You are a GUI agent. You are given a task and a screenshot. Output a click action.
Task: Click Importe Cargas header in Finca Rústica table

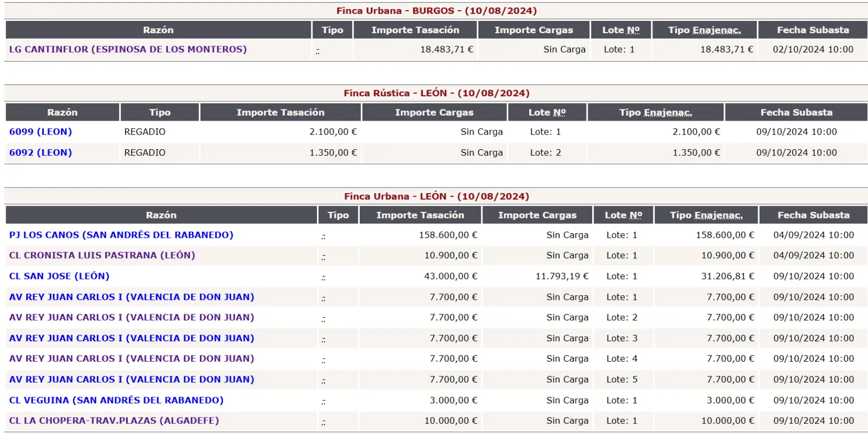click(435, 113)
